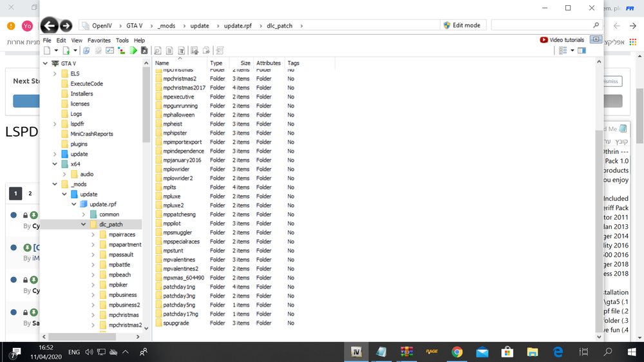Image resolution: width=644 pixels, height=362 pixels.
Task: Select the patchday17ng folder in list
Action: 180,314
